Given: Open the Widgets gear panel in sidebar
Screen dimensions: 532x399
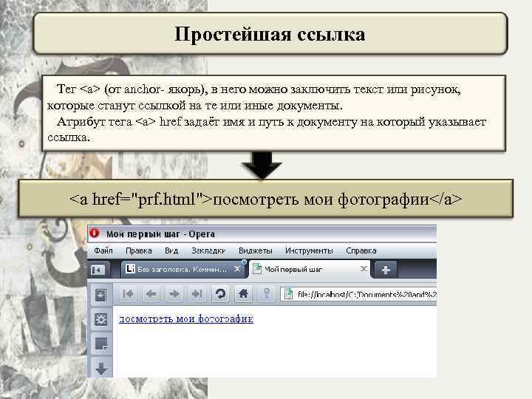Looking at the screenshot, I should click(100, 319).
